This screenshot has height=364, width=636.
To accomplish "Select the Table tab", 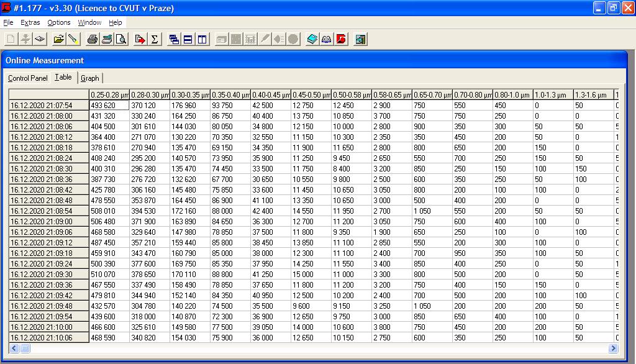I will coord(64,78).
